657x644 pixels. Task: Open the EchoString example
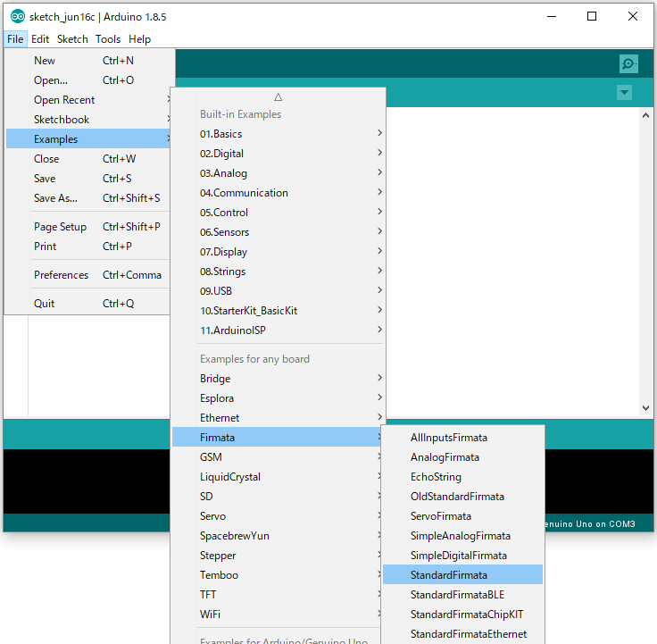click(463, 477)
